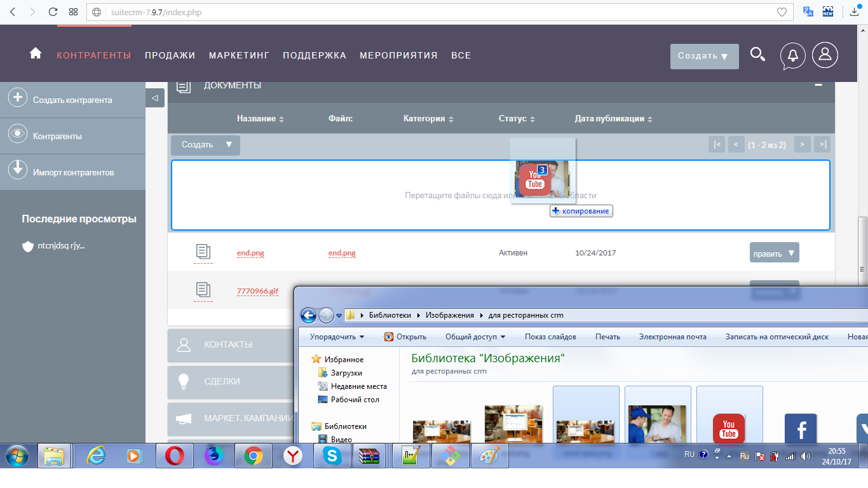This screenshot has width=868, height=488.
Task: Click Электронная почта in the Explorer toolbar
Action: [673, 337]
